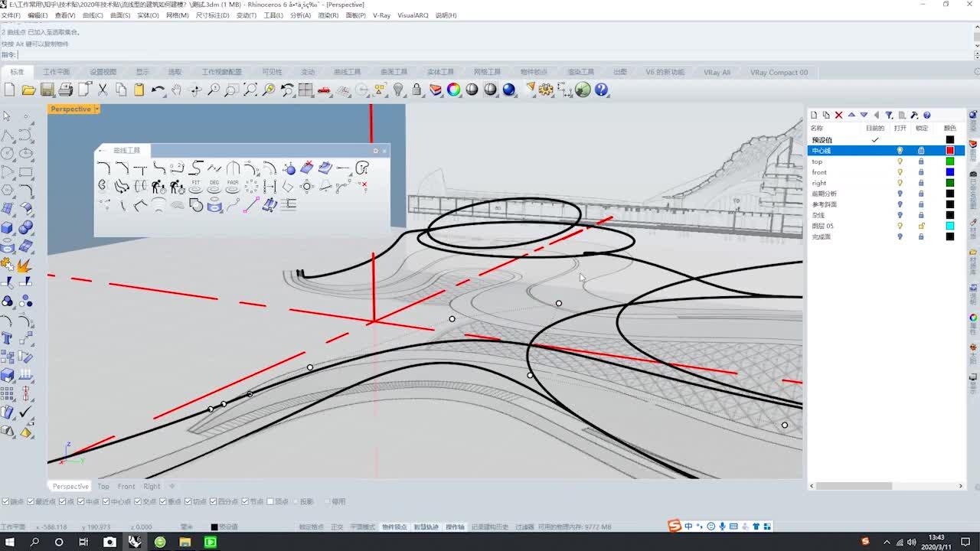Activate the Pan hand tool
Image resolution: width=980 pixels, height=551 pixels.
click(176, 90)
